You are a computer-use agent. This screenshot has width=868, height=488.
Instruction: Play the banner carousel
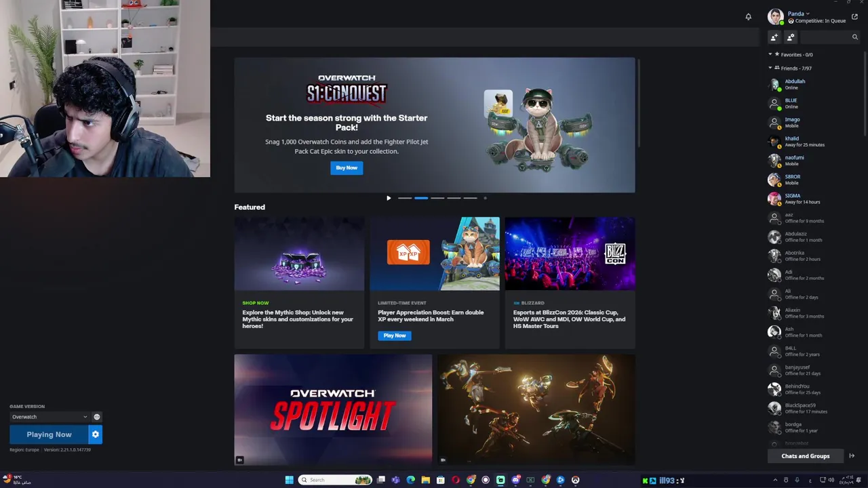[389, 198]
